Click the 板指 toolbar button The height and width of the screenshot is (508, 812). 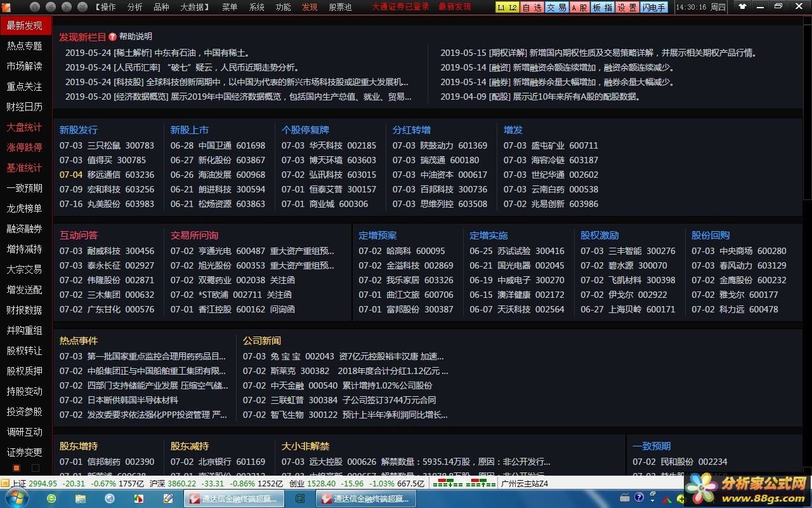[602, 8]
